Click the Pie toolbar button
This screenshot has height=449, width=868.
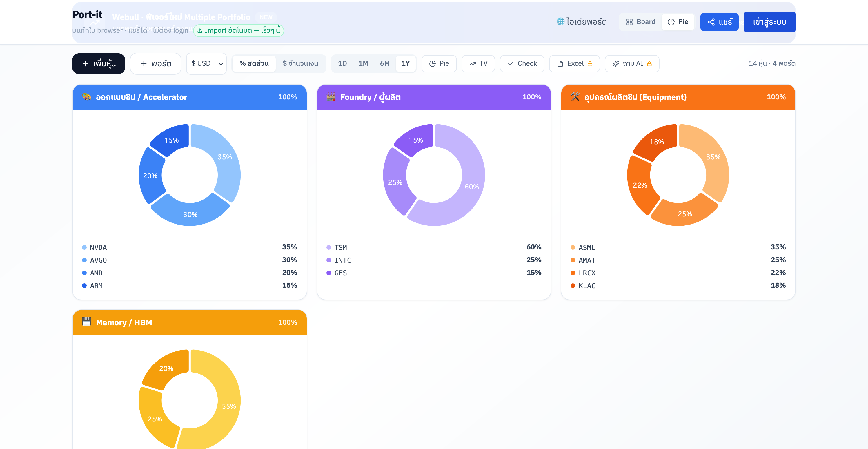pos(439,64)
